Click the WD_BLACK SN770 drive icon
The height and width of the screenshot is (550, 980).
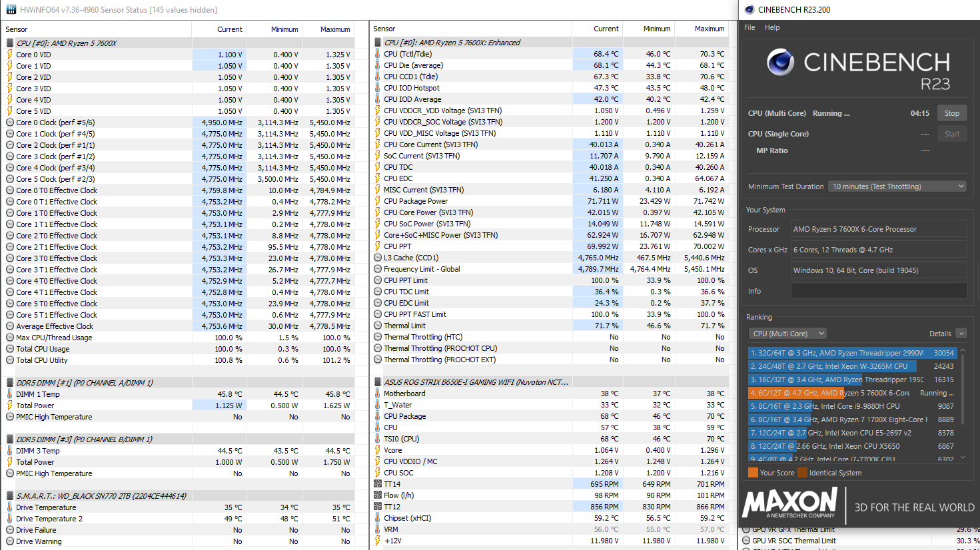coord(10,496)
